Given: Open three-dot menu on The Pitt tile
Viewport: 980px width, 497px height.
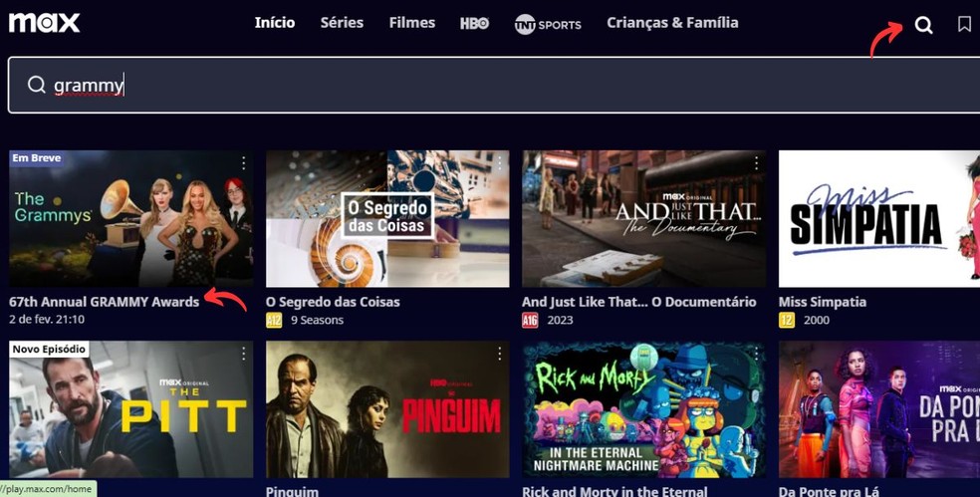Looking at the screenshot, I should pyautogui.click(x=244, y=354).
